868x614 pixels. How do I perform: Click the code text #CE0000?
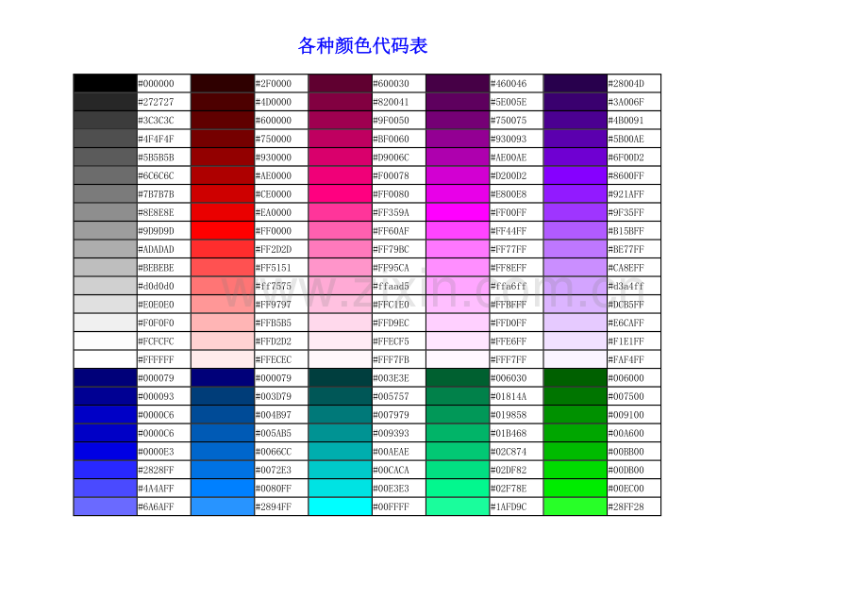click(x=273, y=194)
